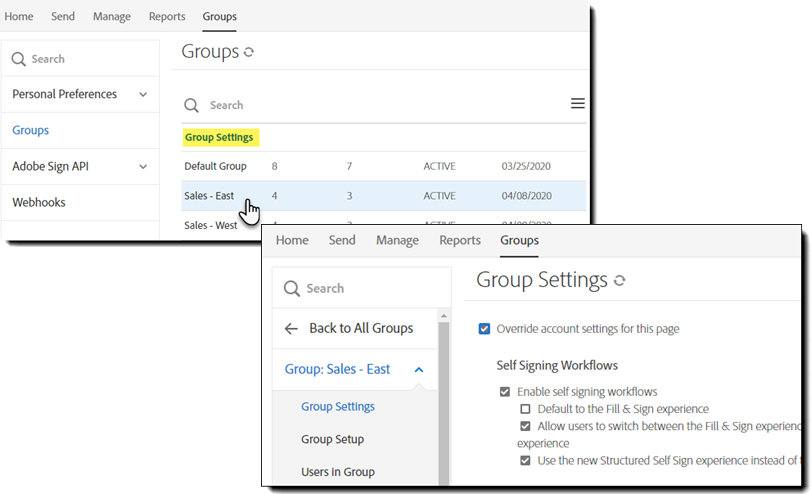Click the magnifier icon in Groups list search
The width and height of the screenshot is (811, 494).
(x=191, y=105)
